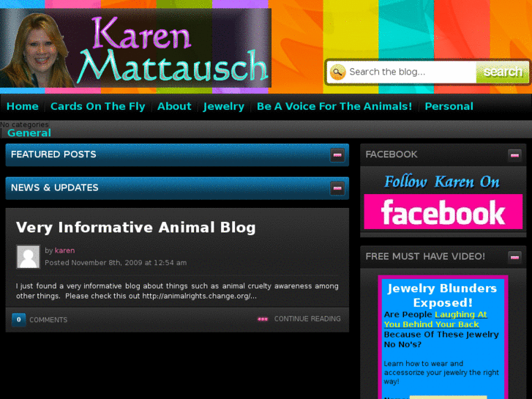This screenshot has width=532, height=399.
Task: Go to the About page
Action: point(174,107)
